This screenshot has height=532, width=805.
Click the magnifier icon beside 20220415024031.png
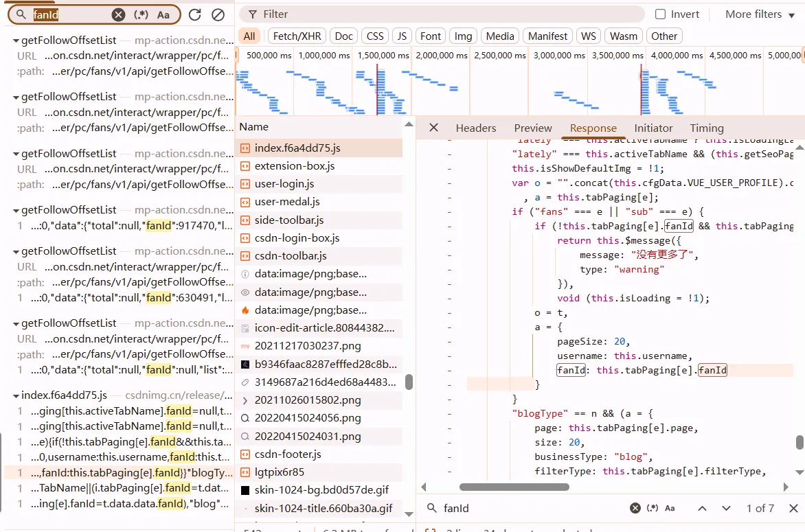point(245,437)
